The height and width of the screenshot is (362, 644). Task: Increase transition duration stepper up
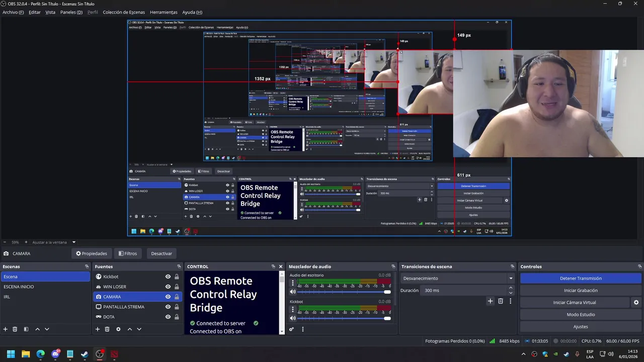(x=511, y=288)
